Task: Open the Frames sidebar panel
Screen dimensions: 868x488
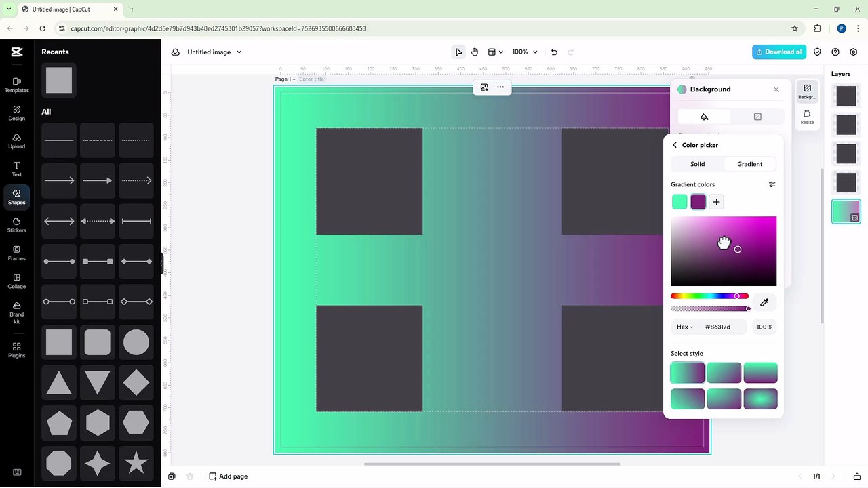Action: tap(16, 253)
